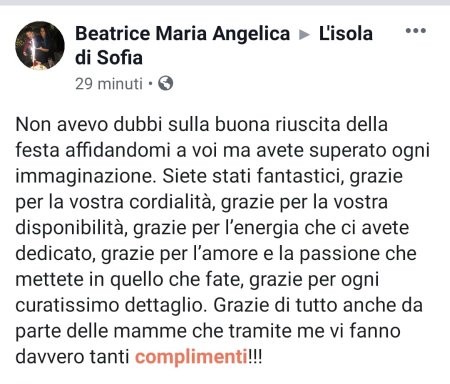Open the "29 minuti" timestamp link
The width and height of the screenshot is (450, 384).
pos(109,83)
